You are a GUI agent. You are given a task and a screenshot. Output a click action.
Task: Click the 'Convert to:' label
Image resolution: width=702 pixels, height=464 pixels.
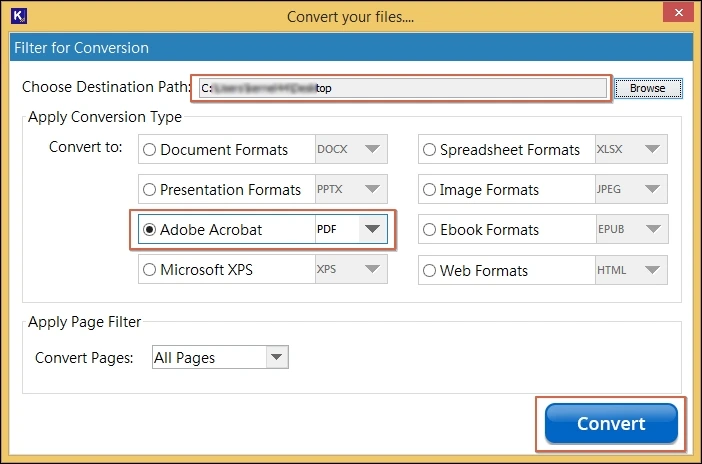(86, 147)
